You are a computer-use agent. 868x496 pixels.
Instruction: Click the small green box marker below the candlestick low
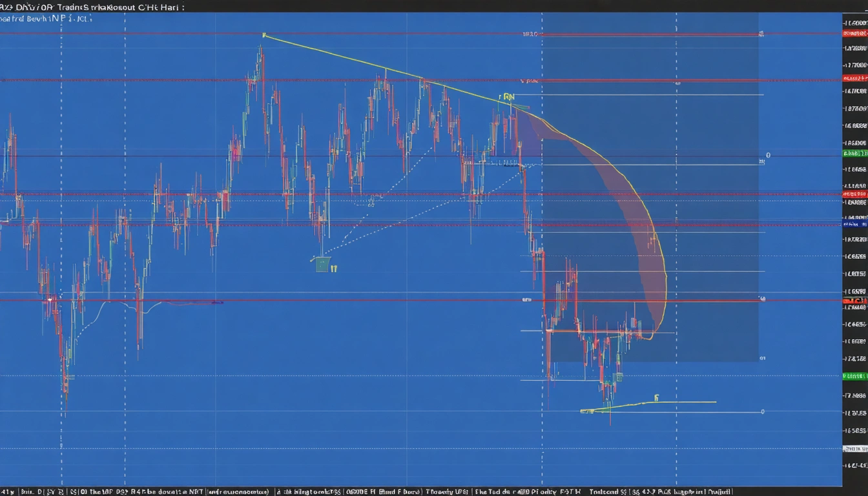(x=323, y=264)
